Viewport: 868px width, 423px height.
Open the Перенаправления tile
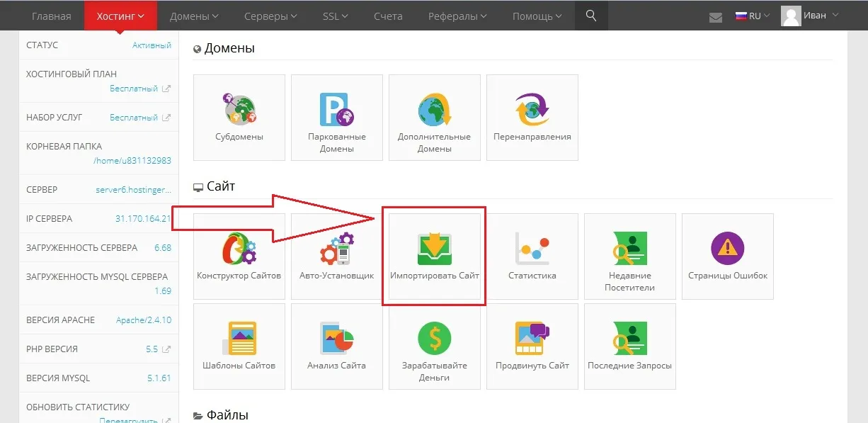(532, 118)
